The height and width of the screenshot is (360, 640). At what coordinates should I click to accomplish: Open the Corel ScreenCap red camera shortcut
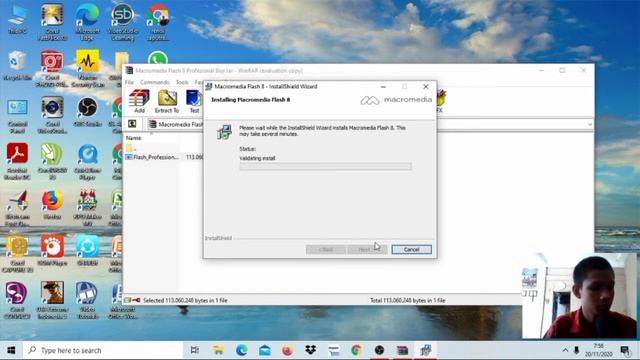click(52, 68)
